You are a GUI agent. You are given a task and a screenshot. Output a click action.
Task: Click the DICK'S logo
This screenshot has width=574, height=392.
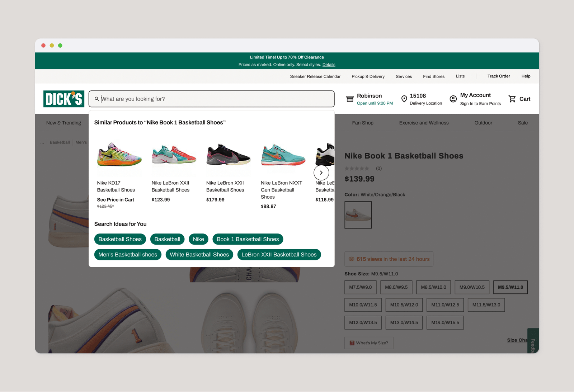tap(64, 99)
